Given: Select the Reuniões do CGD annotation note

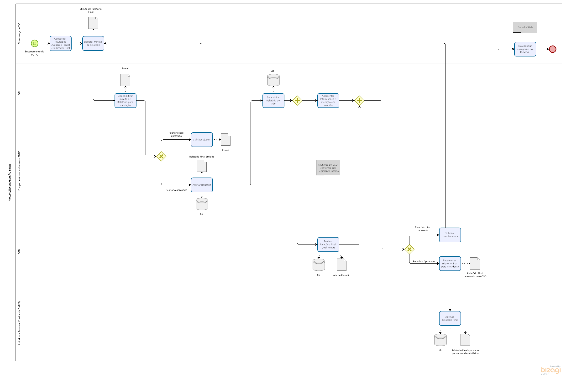Looking at the screenshot, I should (328, 168).
